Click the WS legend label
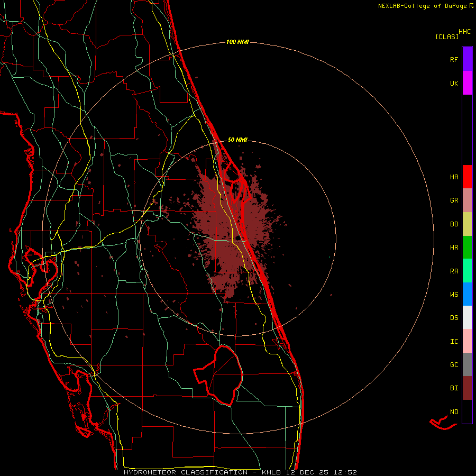 454,295
